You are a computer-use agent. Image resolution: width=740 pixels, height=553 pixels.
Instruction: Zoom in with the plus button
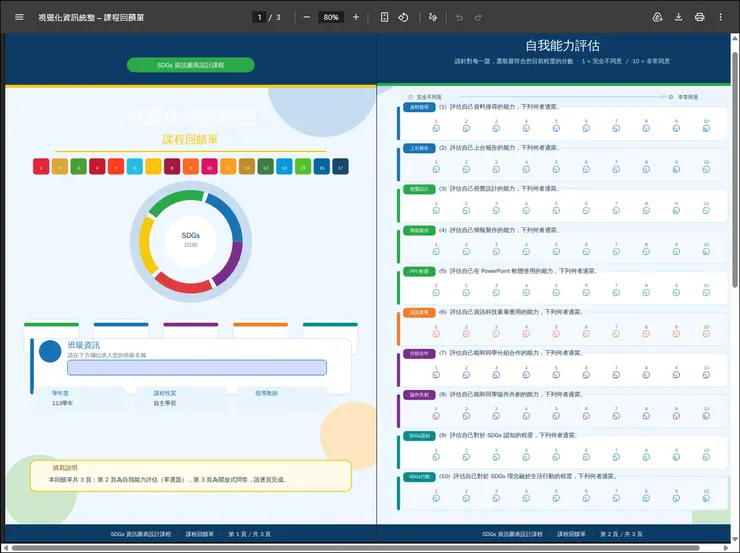tap(356, 17)
